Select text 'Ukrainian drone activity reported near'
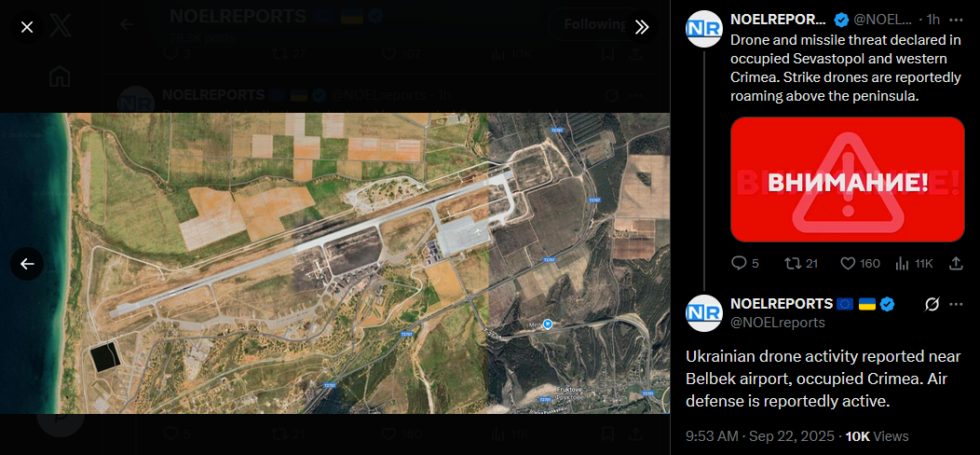 (x=823, y=357)
